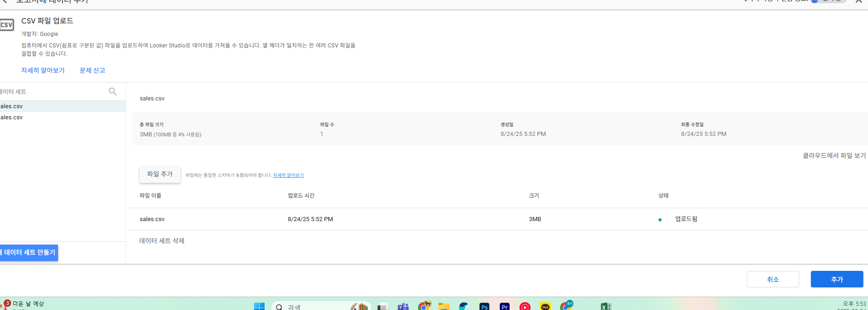868x310 pixels.
Task: Click 데이터 세트 삭제
Action: (162, 240)
